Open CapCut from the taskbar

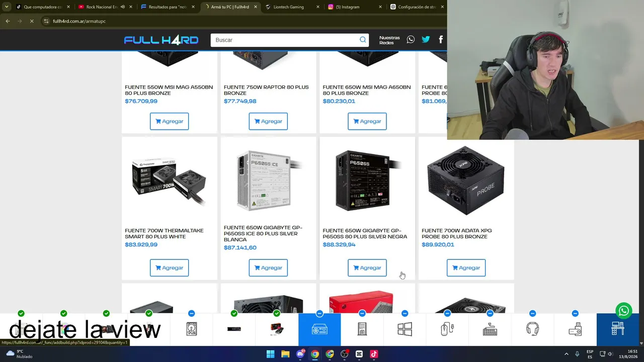(x=359, y=354)
